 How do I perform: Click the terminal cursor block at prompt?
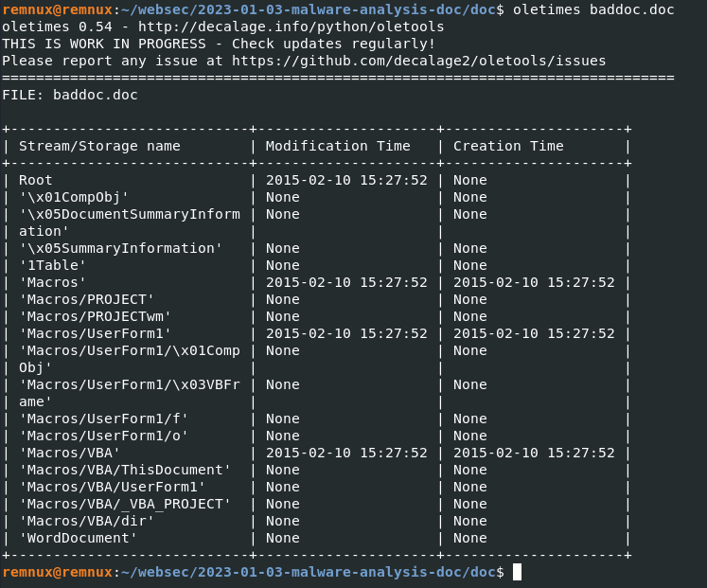tap(517, 572)
